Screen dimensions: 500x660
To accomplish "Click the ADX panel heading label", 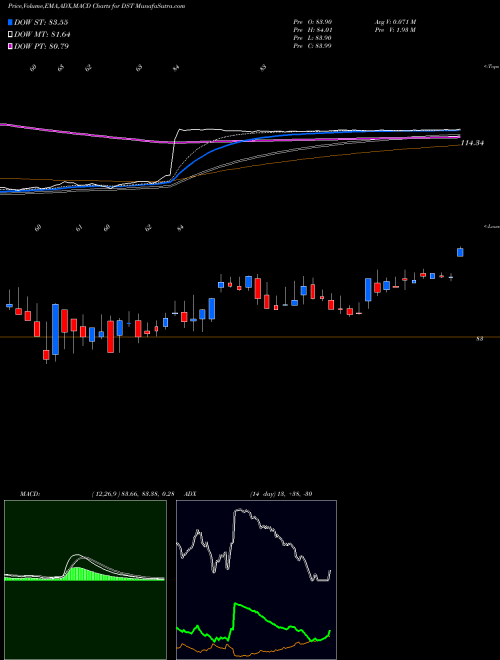I will tap(191, 493).
